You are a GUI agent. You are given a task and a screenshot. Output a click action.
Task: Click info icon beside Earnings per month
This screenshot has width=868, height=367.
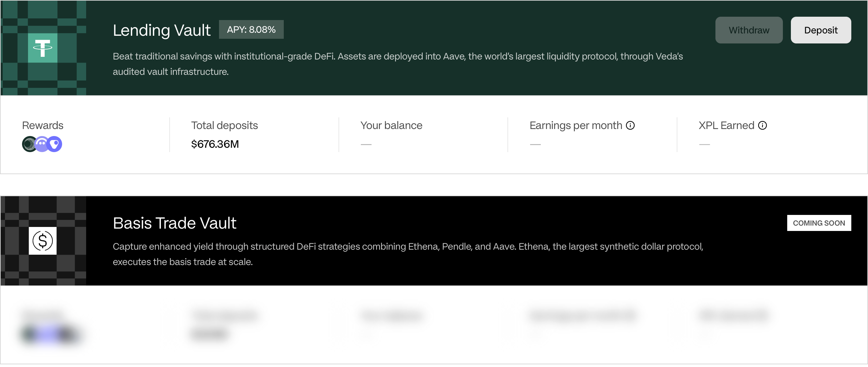pos(630,125)
